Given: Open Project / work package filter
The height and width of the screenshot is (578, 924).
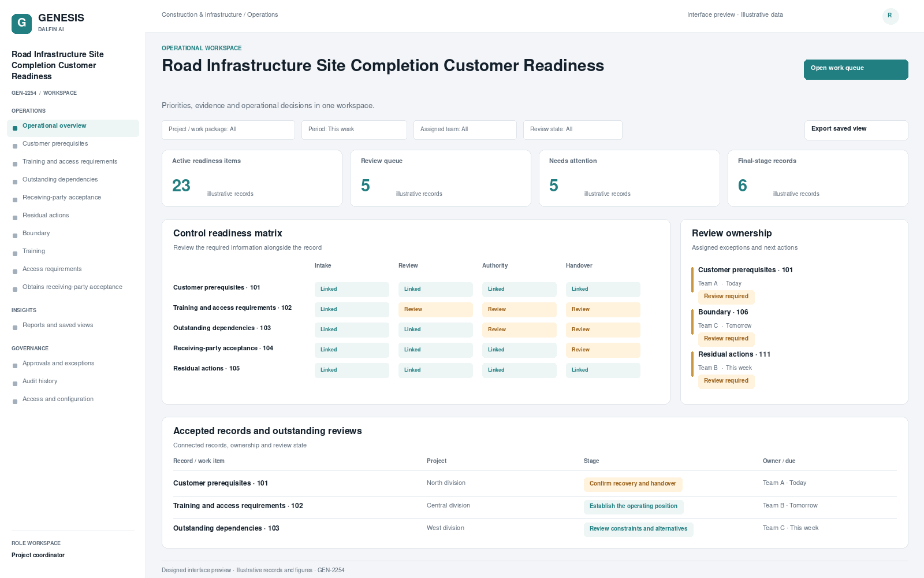Looking at the screenshot, I should (228, 130).
